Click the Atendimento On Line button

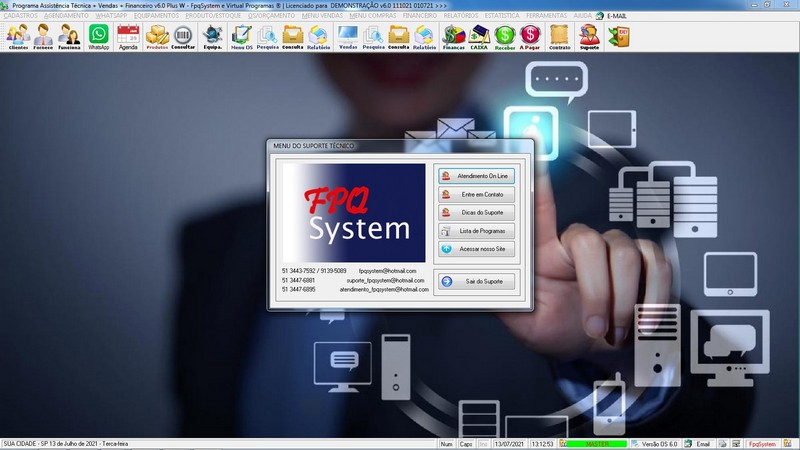[x=476, y=176]
